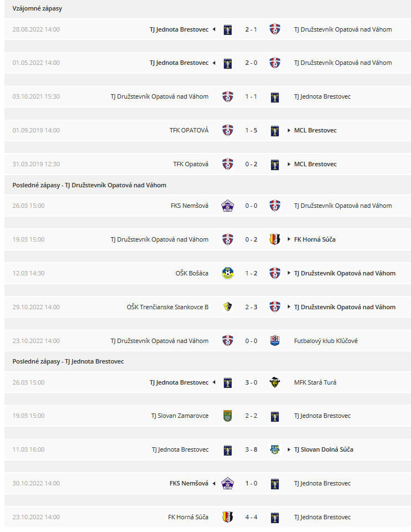Open the 2 - 1 score on 28.08.2022
The image size is (411, 532).
point(251,29)
